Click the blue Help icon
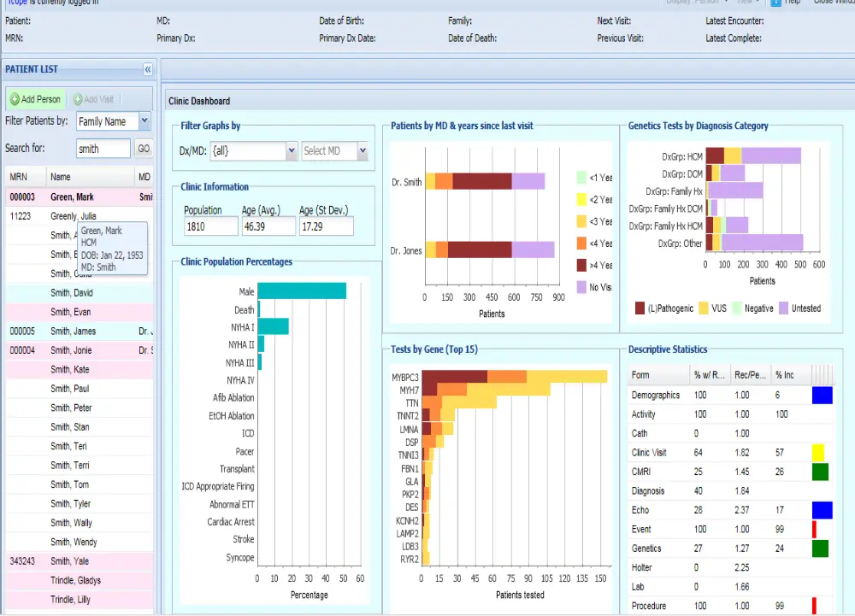 775,3
